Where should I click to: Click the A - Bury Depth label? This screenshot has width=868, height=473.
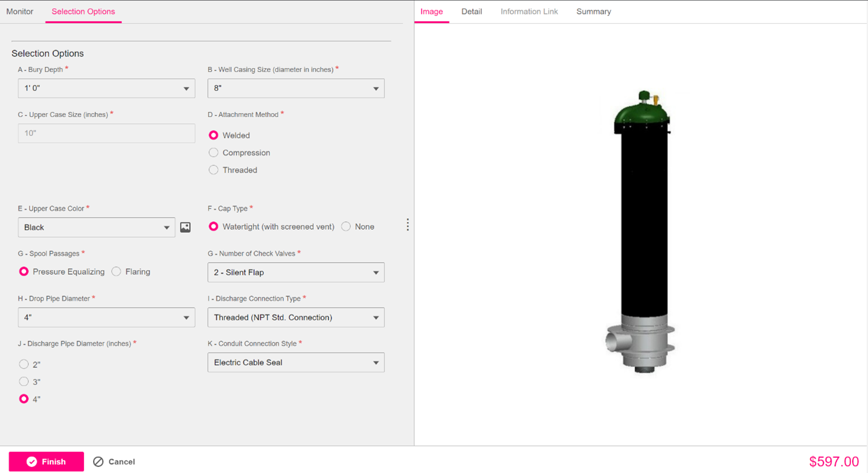[x=41, y=70]
